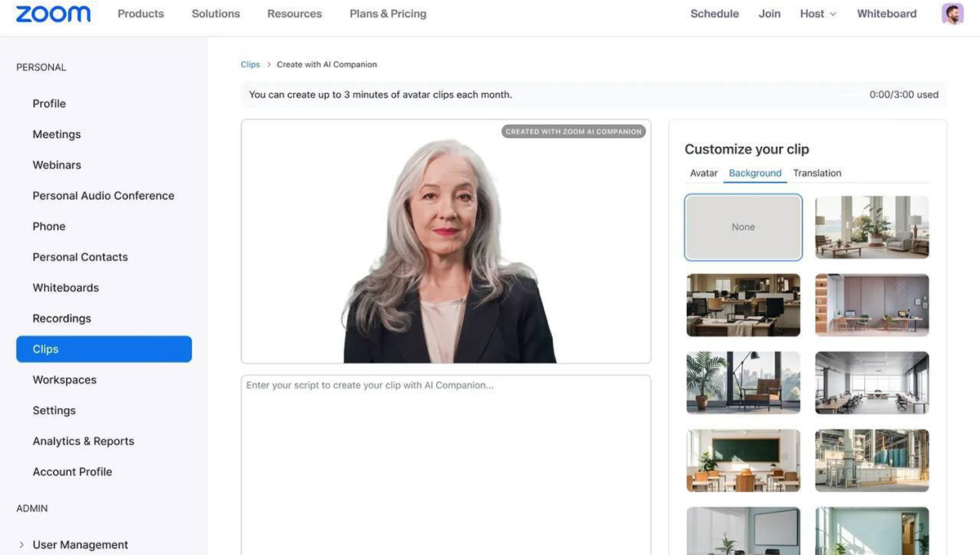Open Whiteboard from the top bar
980x555 pixels.
coord(887,14)
